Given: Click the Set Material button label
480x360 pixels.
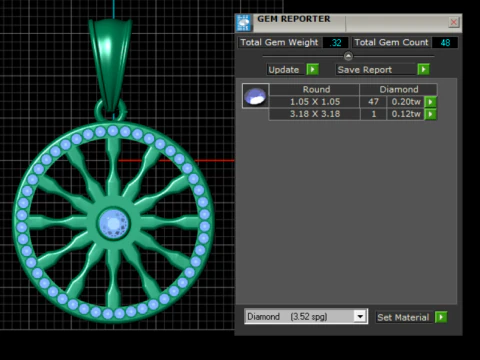Looking at the screenshot, I should (403, 317).
